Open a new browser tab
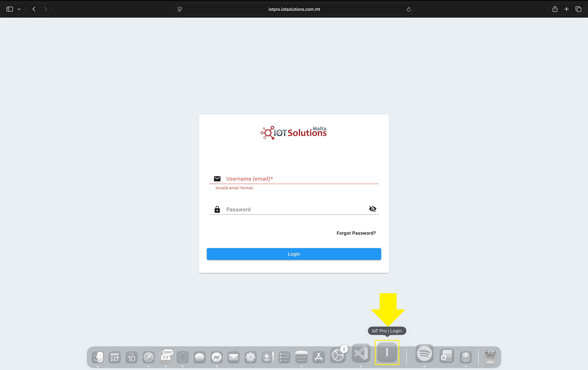 click(566, 9)
